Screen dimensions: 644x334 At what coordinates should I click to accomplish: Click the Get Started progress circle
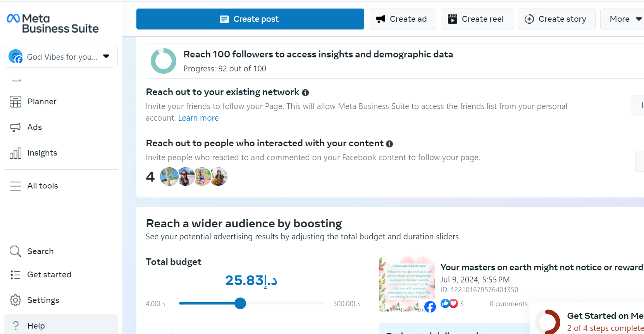(x=548, y=322)
